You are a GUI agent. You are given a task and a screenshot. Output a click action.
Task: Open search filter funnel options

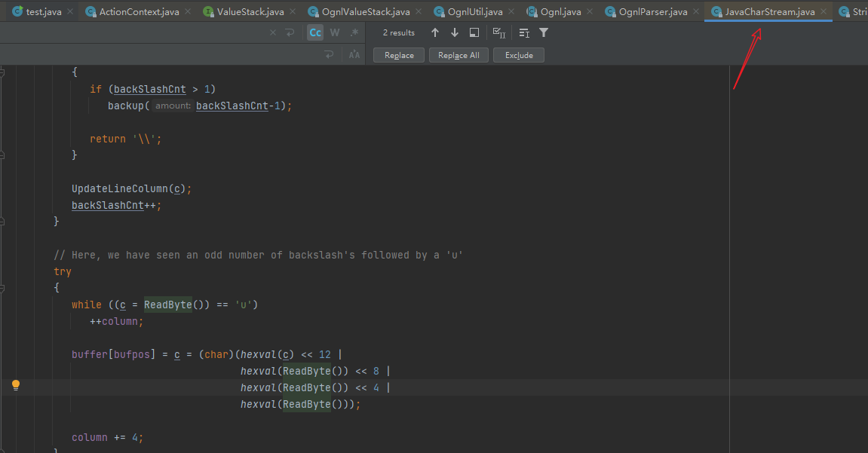[x=544, y=32]
